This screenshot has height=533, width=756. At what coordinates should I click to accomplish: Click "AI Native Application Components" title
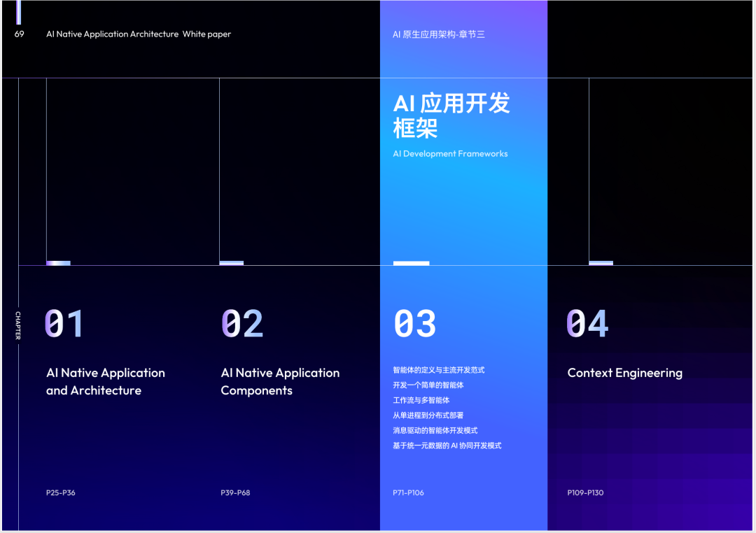coord(280,382)
